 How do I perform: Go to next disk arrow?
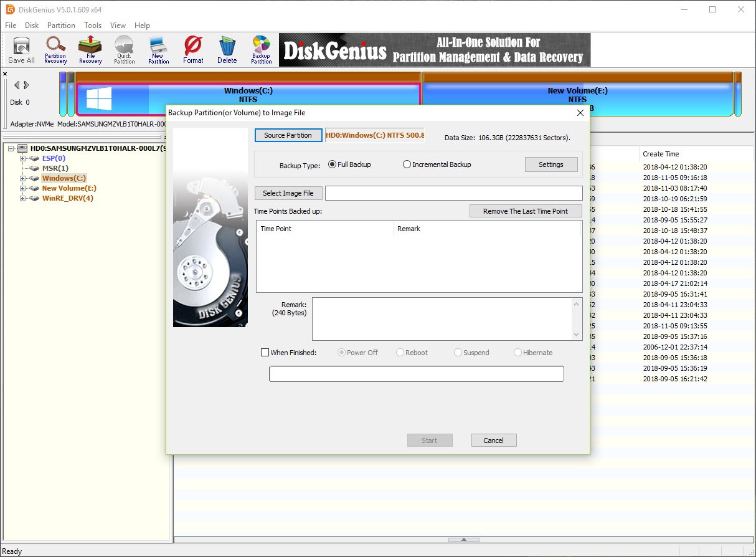(x=27, y=85)
